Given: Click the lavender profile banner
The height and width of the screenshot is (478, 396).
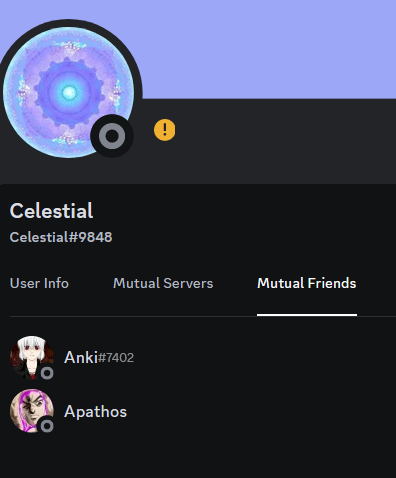Looking at the screenshot, I should point(267,49).
